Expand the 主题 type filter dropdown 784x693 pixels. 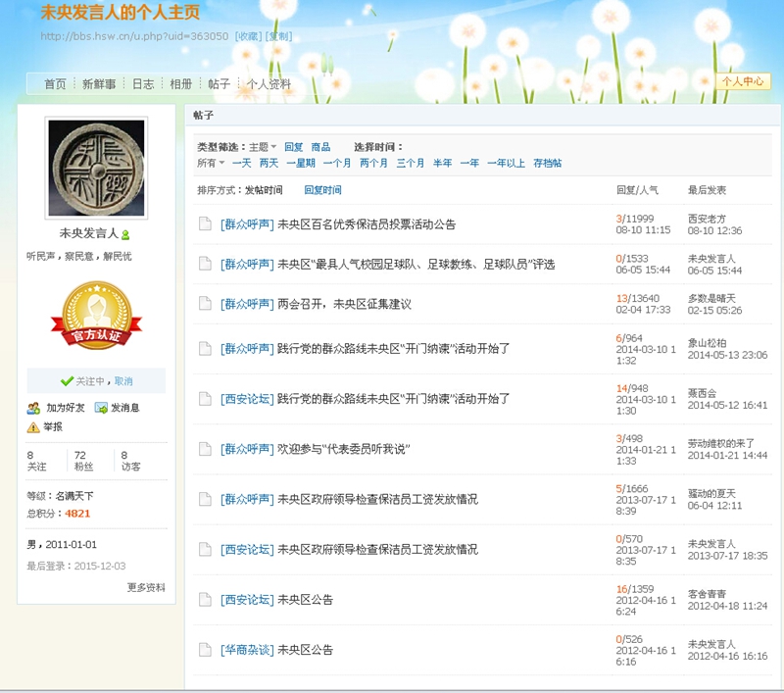pyautogui.click(x=263, y=147)
